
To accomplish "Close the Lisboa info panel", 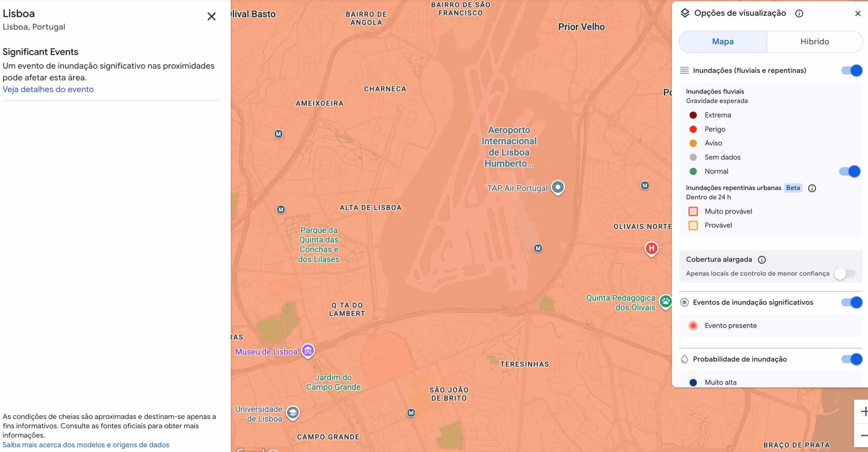I will click(x=211, y=16).
